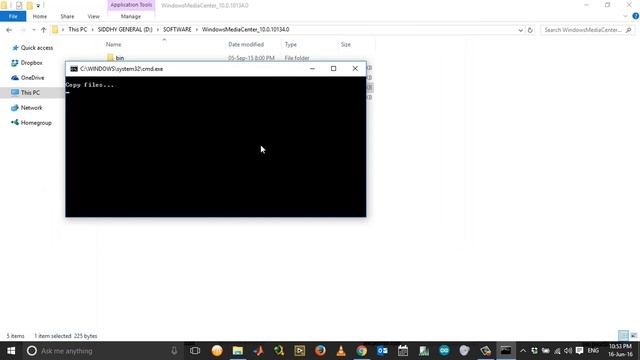Open Action Center notifications
The width and height of the screenshot is (640, 360).
click(x=579, y=351)
